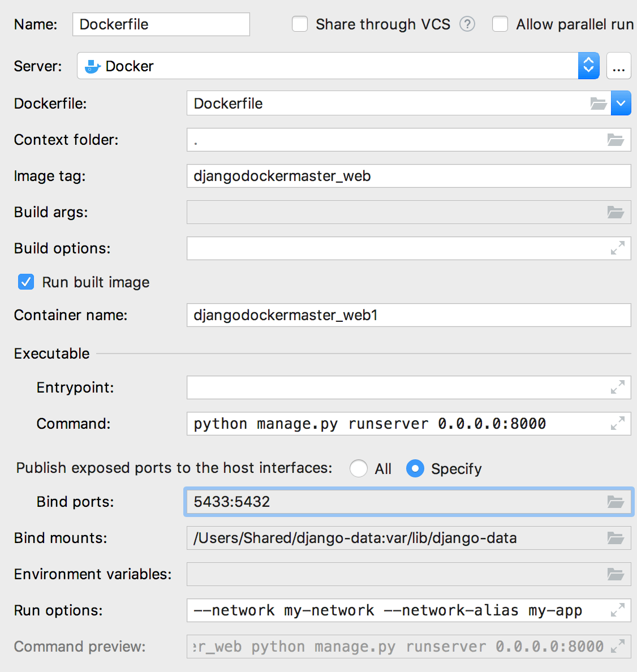The width and height of the screenshot is (637, 672).
Task: Click the Docker server combo box
Action: (338, 66)
